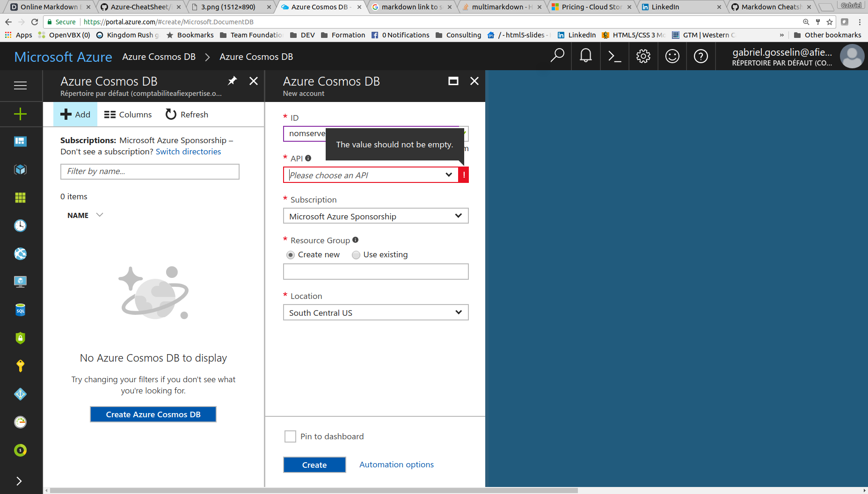Image resolution: width=868 pixels, height=494 pixels.
Task: Follow the Automation options link
Action: pos(396,465)
